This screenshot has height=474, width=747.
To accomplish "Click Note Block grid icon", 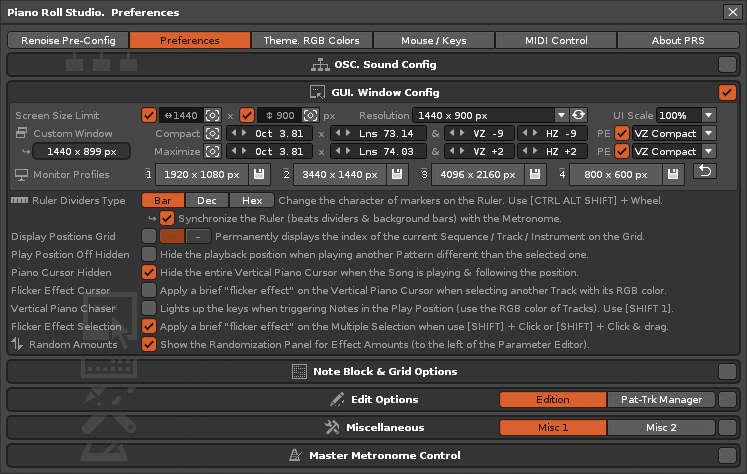I will click(x=299, y=372).
